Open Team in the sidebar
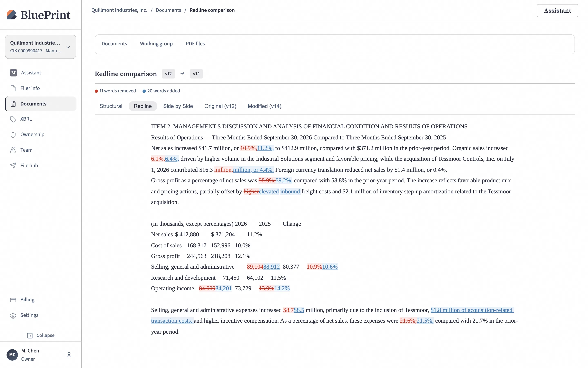This screenshot has height=368, width=588. pos(41,150)
